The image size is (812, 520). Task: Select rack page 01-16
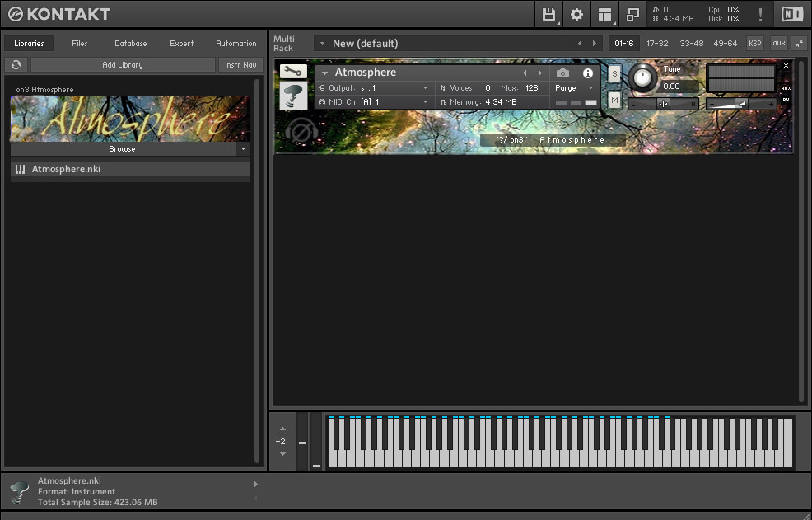(x=623, y=44)
